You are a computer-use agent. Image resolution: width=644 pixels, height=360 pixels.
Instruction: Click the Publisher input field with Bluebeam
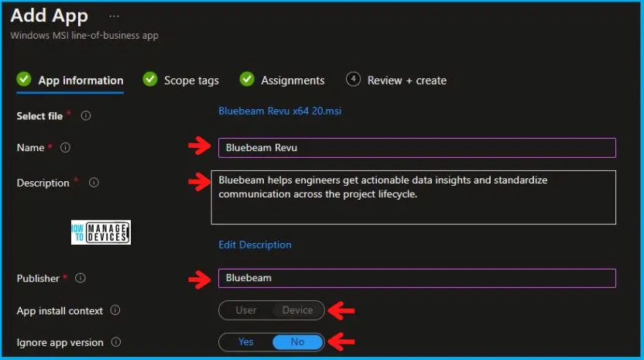click(x=417, y=278)
